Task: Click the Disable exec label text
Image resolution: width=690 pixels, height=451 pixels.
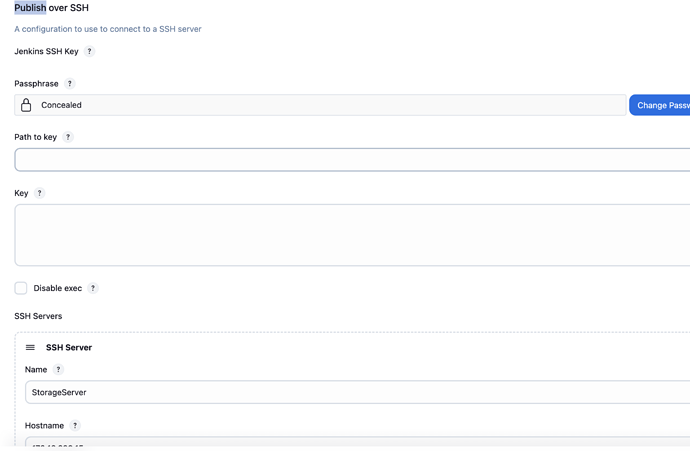Action: [58, 288]
